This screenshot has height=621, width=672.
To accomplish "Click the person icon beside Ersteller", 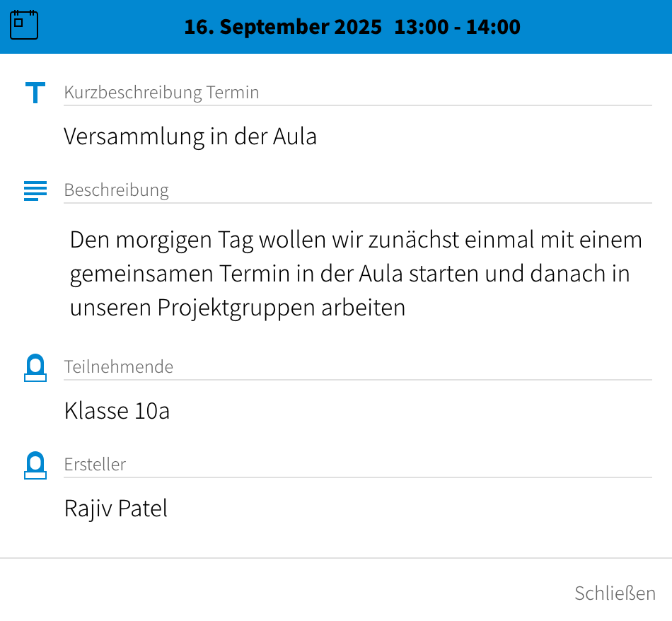I will click(x=35, y=465).
